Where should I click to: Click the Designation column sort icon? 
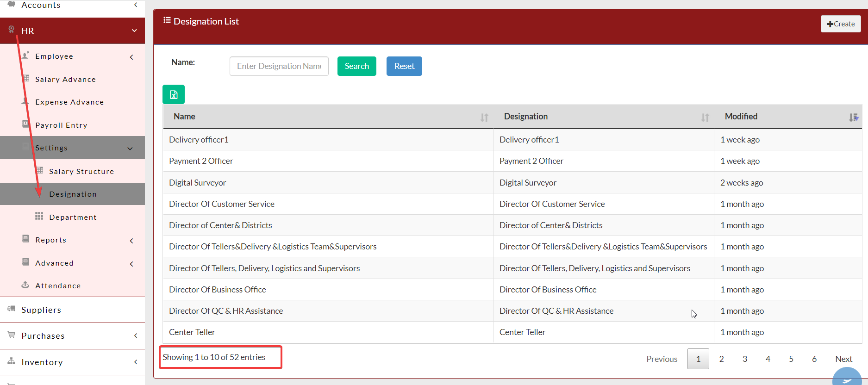click(705, 118)
